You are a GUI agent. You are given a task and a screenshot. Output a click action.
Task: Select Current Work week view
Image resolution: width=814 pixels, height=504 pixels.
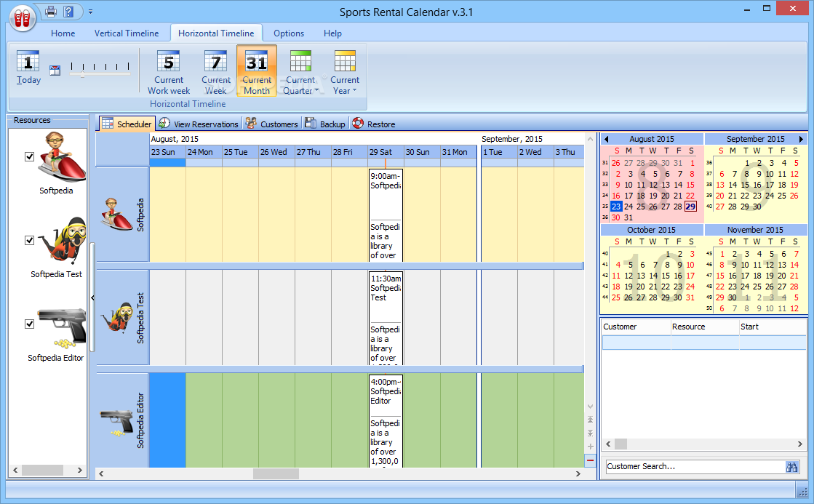(169, 72)
